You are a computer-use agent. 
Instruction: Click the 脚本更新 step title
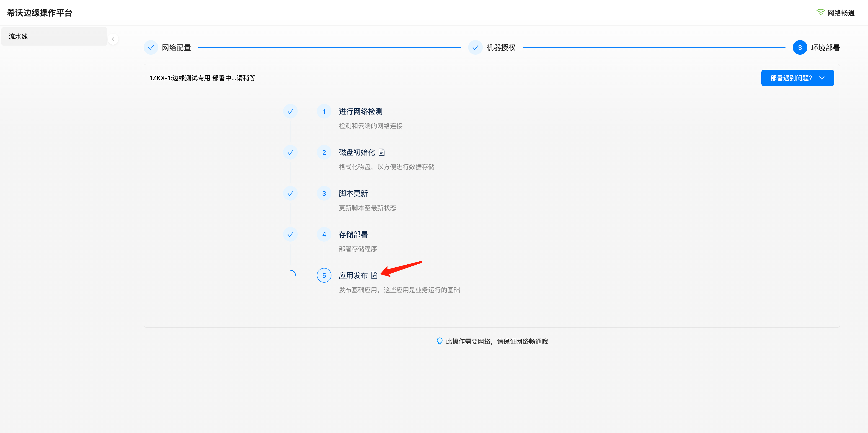tap(353, 193)
